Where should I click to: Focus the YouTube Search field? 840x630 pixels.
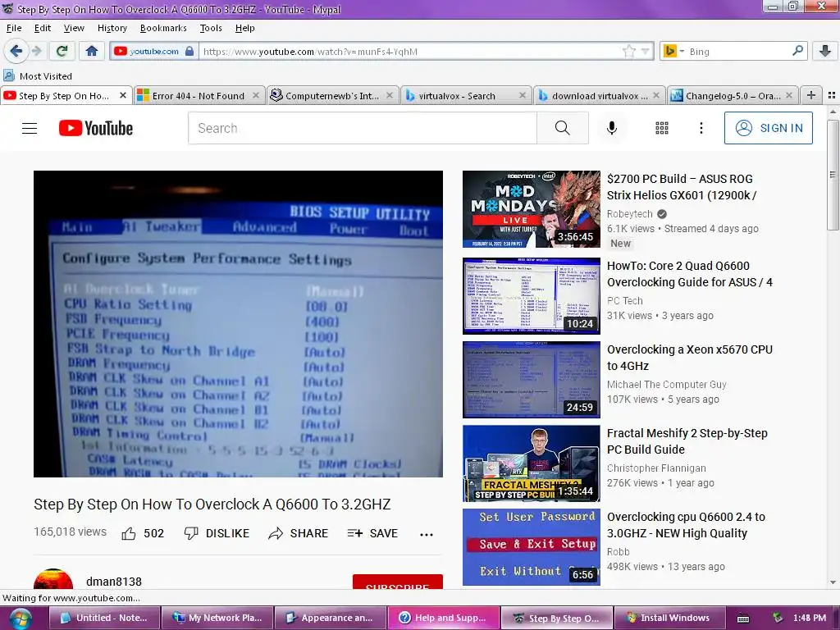[362, 128]
